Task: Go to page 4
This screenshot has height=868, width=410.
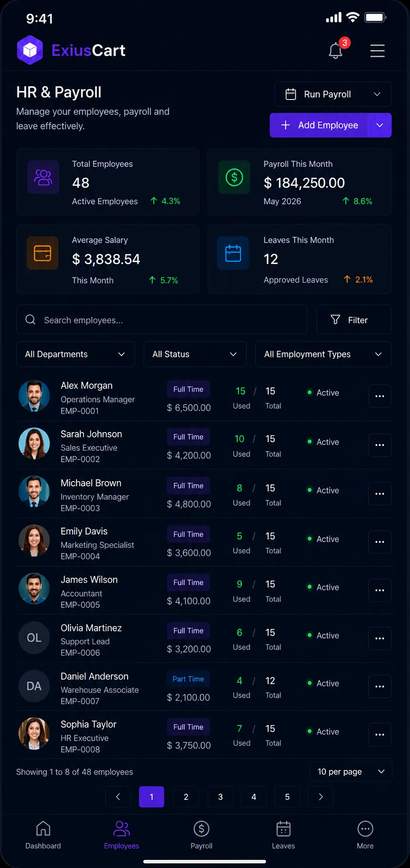Action: (x=254, y=797)
